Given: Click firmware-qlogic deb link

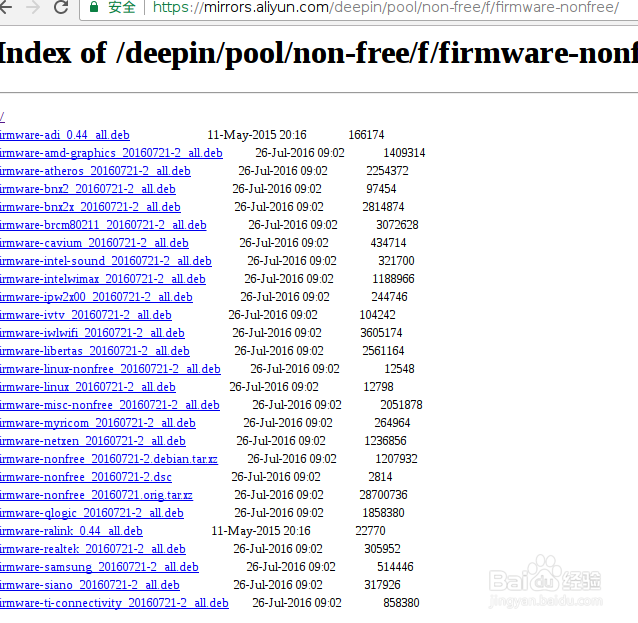Looking at the screenshot, I should (92, 513).
